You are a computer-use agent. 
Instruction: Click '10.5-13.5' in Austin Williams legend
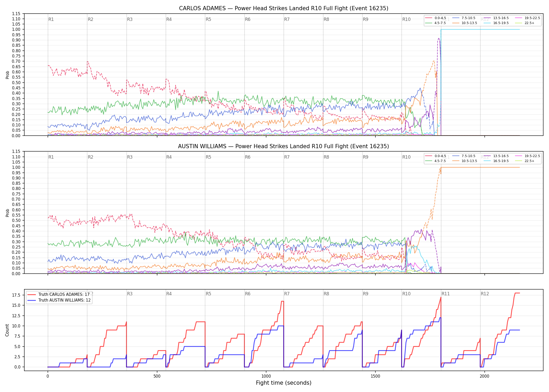click(469, 161)
